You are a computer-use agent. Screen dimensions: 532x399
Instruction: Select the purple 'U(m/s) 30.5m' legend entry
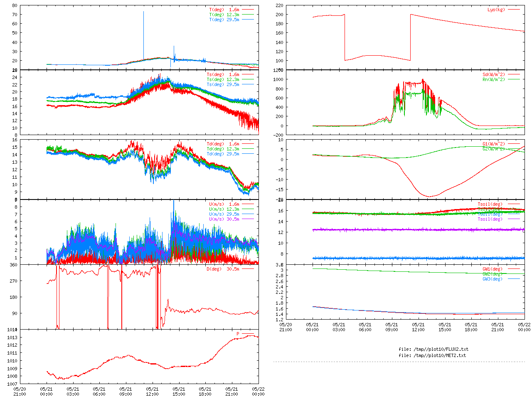(224, 219)
